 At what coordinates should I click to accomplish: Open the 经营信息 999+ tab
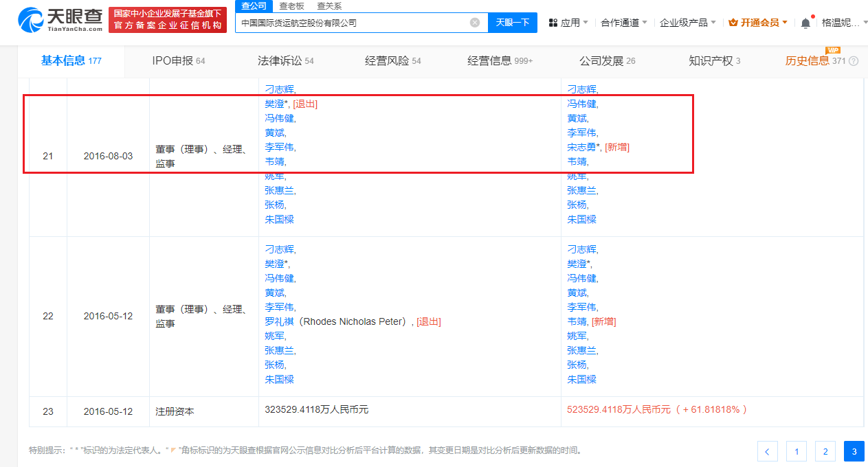(500, 61)
